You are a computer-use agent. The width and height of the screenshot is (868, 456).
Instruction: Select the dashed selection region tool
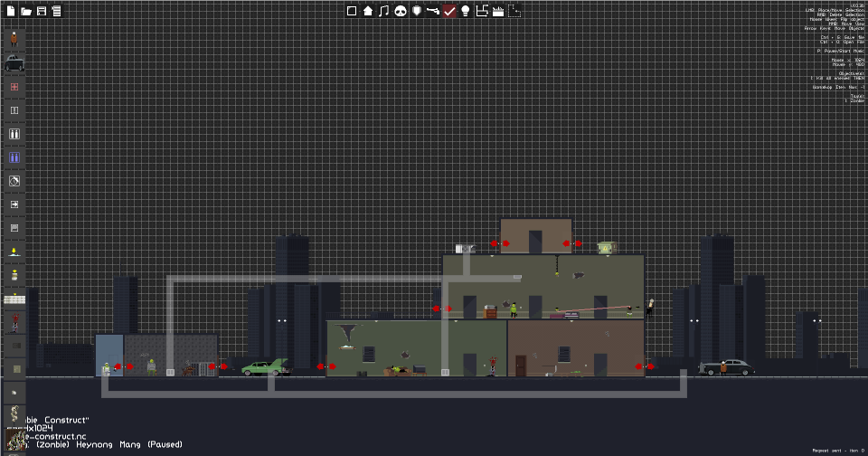(x=514, y=11)
